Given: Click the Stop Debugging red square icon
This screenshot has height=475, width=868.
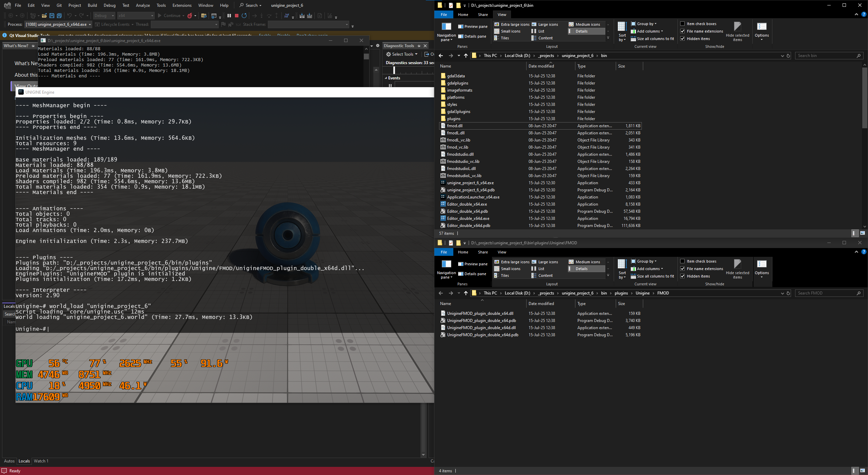Looking at the screenshot, I should (237, 16).
